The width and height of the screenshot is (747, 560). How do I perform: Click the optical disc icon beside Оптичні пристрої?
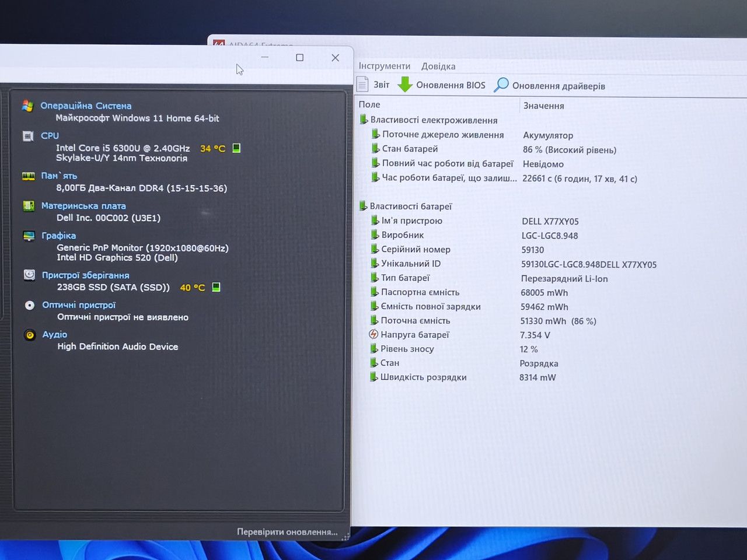(x=30, y=305)
